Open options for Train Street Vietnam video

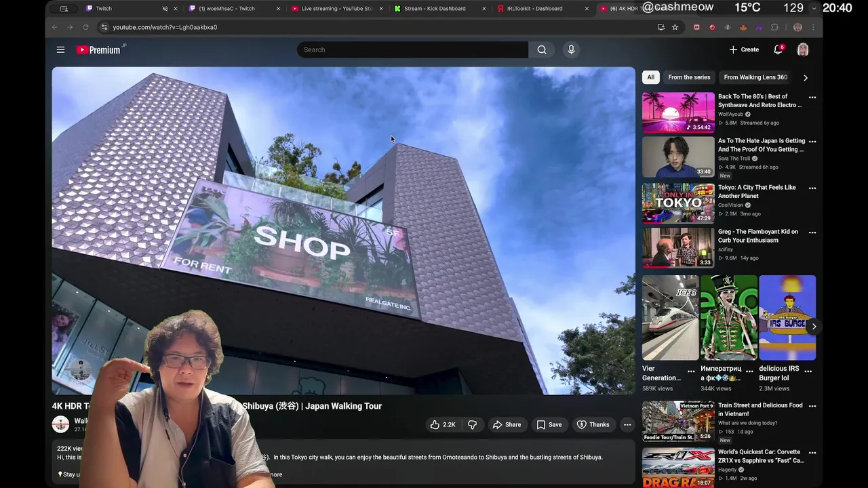coord(812,406)
